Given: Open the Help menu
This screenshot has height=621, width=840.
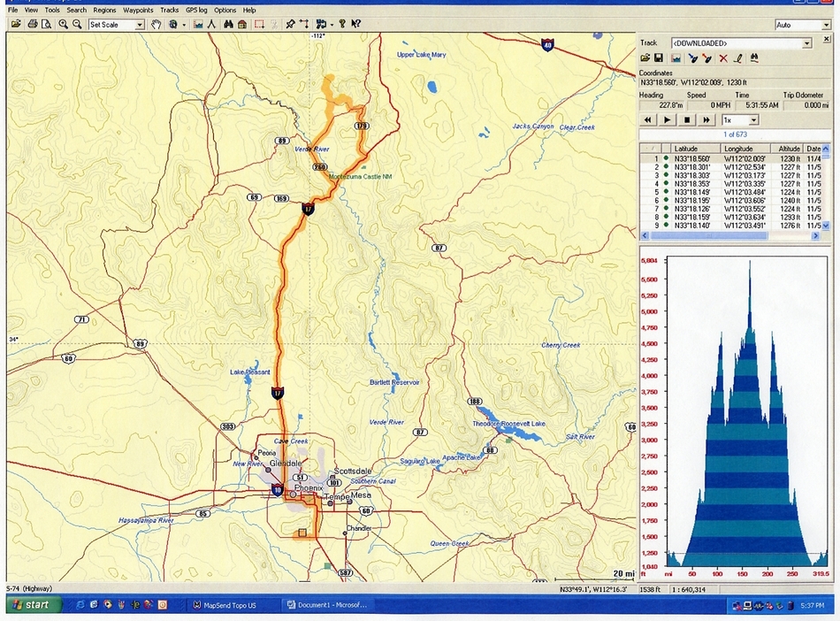Looking at the screenshot, I should click(249, 10).
